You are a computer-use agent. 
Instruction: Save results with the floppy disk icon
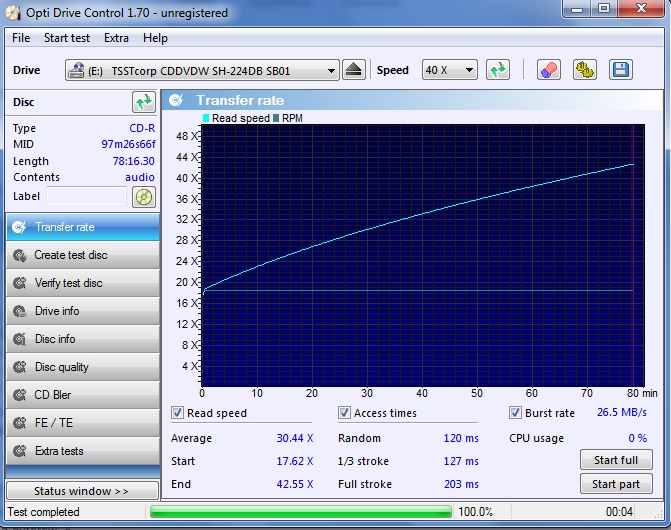pyautogui.click(x=621, y=70)
